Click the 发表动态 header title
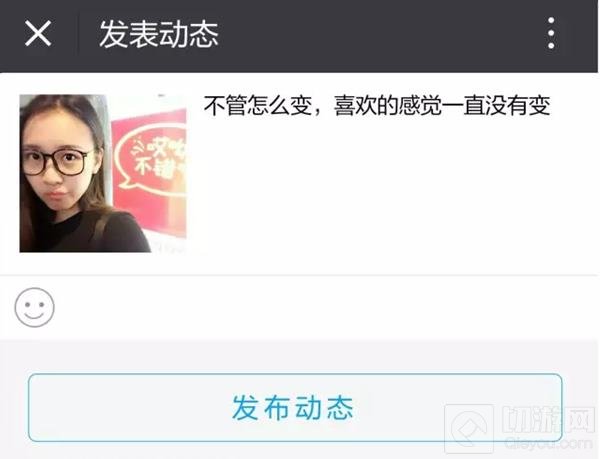The image size is (600, 459). [159, 34]
